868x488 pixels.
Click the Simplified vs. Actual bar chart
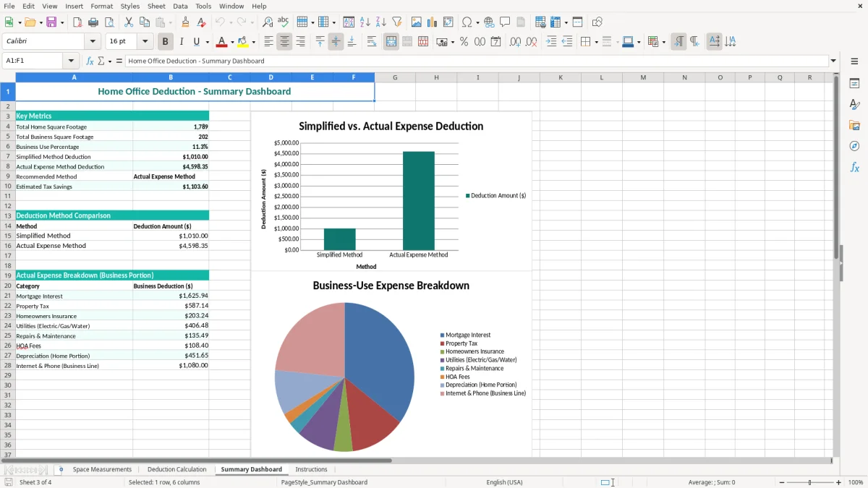pos(391,192)
